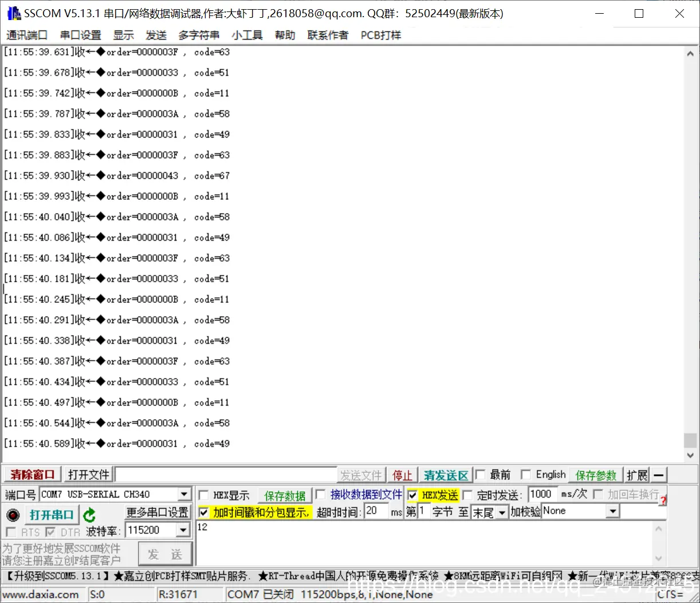Click the 更多串口设置 button
The width and height of the screenshot is (700, 603).
158,512
